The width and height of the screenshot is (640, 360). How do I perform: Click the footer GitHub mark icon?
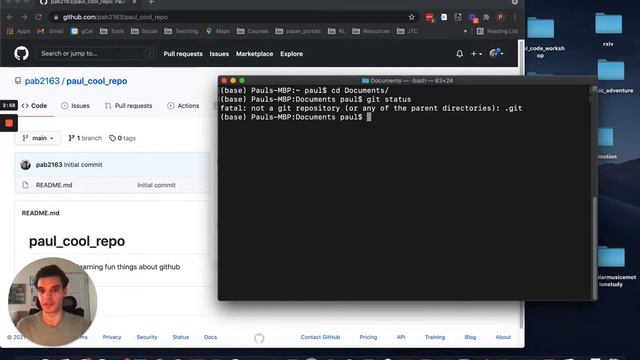[x=259, y=338]
